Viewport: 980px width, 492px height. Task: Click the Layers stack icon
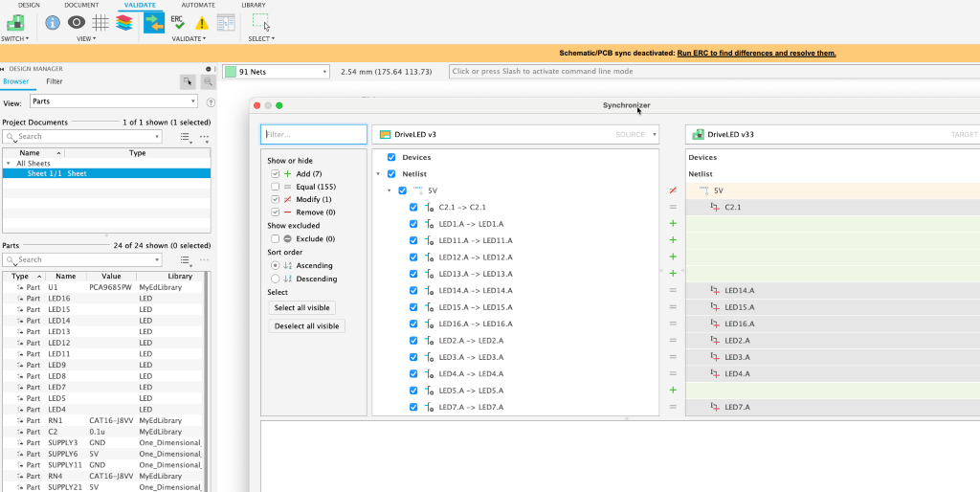click(124, 22)
